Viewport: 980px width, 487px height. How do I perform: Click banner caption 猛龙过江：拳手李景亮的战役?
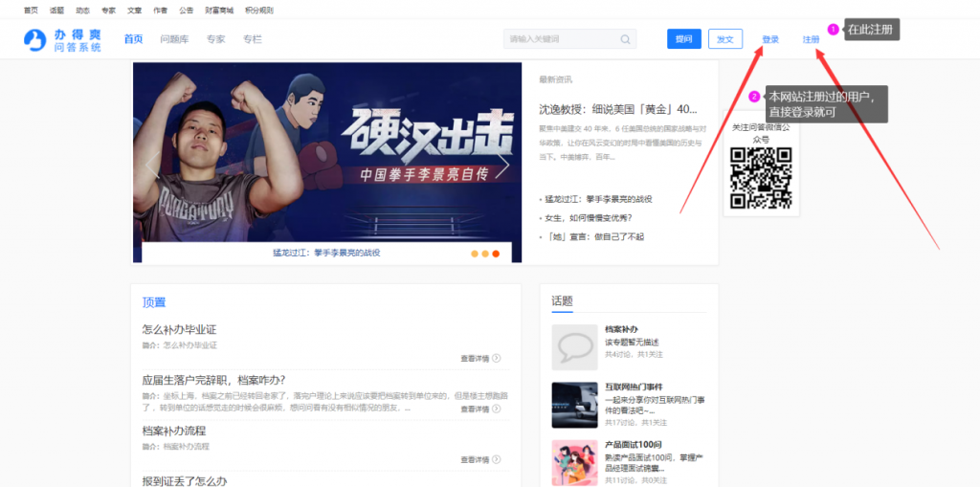pyautogui.click(x=326, y=253)
